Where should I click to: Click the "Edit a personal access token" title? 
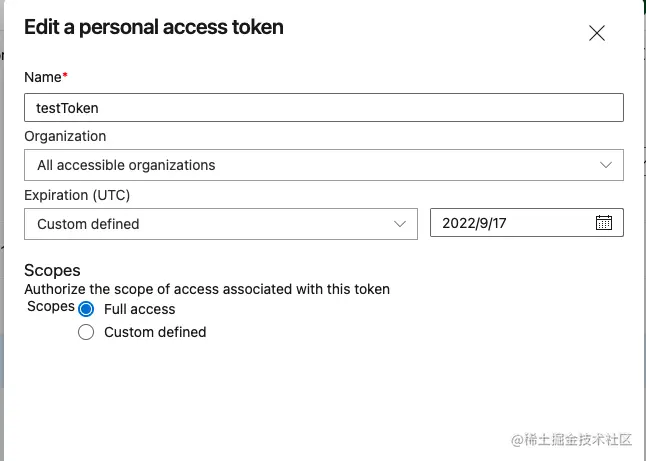coord(154,27)
